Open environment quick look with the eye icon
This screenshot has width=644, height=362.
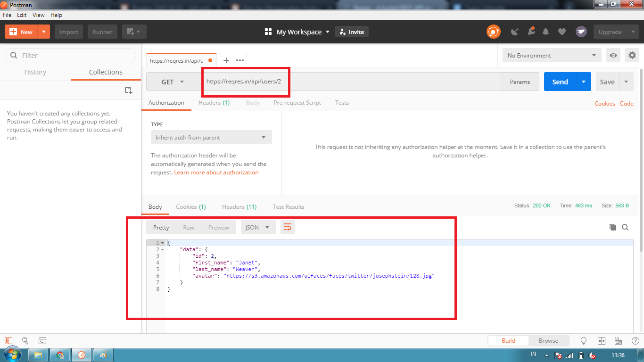tap(613, 55)
